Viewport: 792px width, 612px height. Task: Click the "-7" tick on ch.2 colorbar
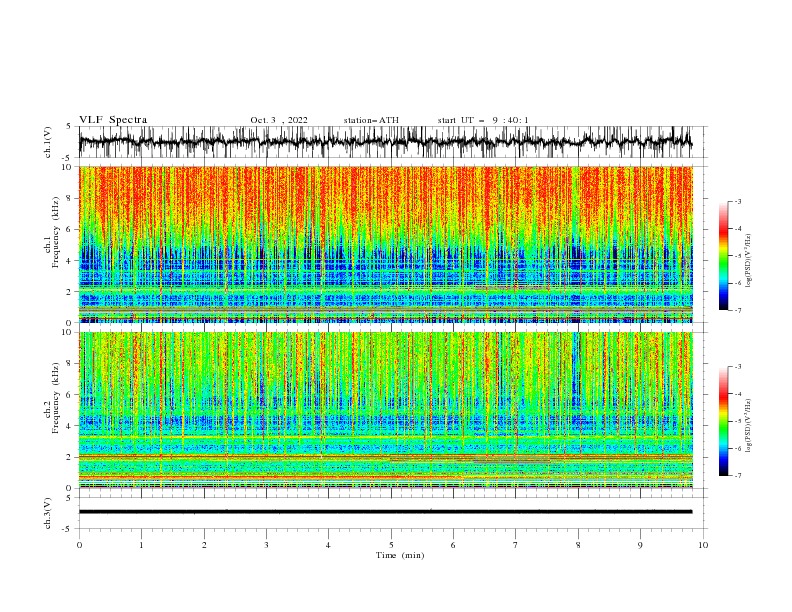point(737,476)
